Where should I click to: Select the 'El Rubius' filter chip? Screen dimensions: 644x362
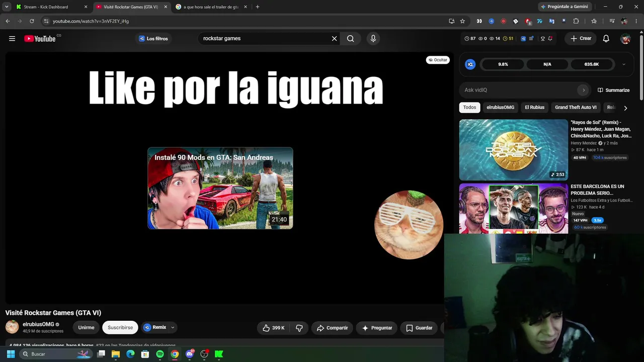click(534, 107)
